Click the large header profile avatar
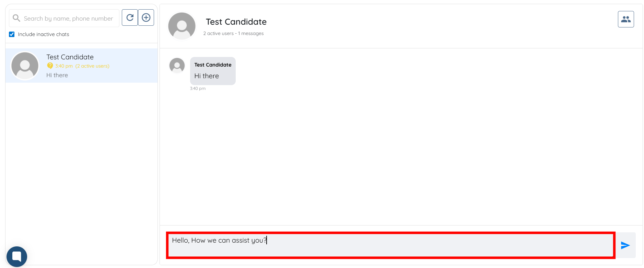Image resolution: width=644 pixels, height=268 pixels. click(182, 26)
